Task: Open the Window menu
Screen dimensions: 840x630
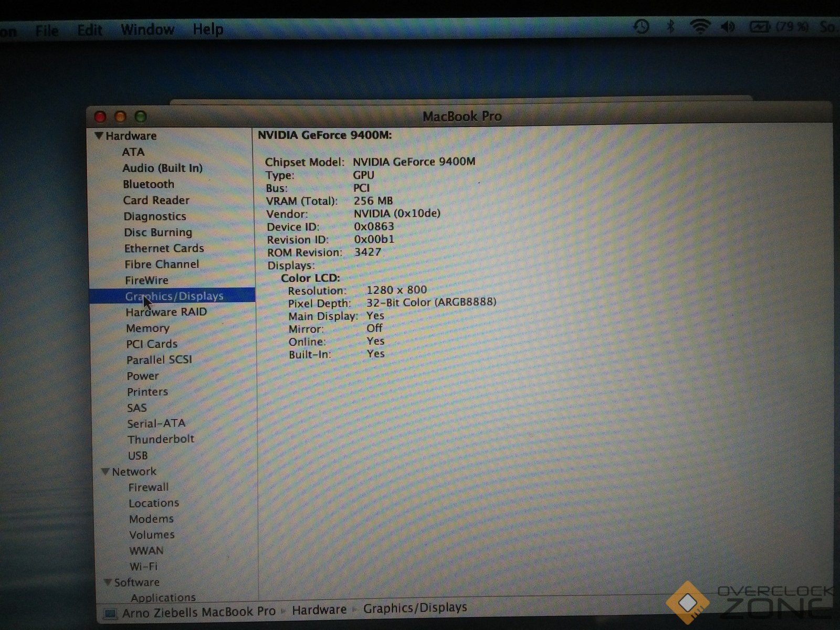Action: click(x=148, y=29)
